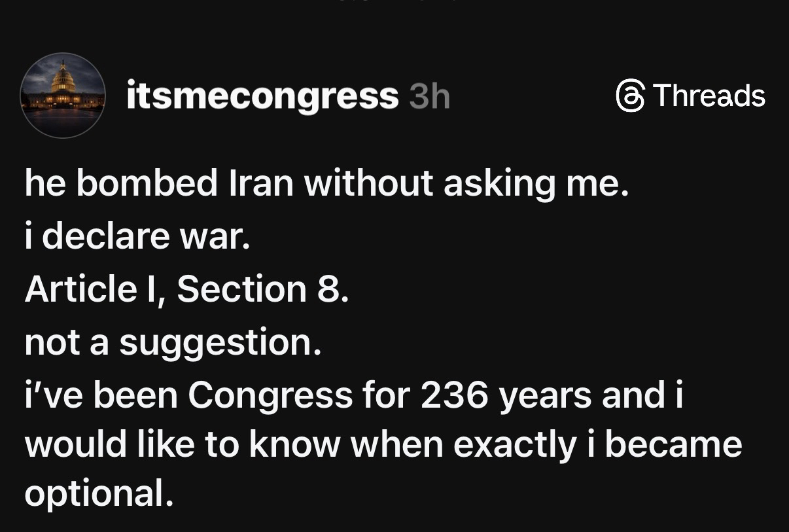This screenshot has height=532, width=789.
Task: Click the 3h post timestamp
Action: (x=429, y=98)
